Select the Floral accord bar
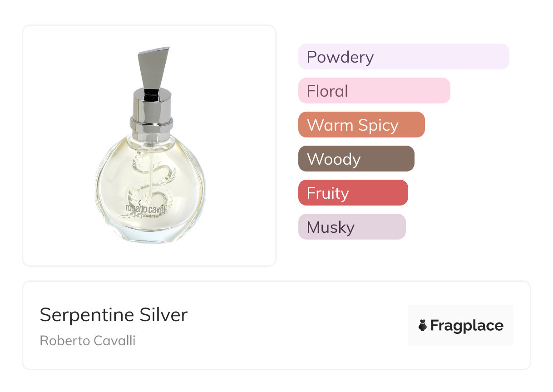This screenshot has width=553, height=392. 374,91
